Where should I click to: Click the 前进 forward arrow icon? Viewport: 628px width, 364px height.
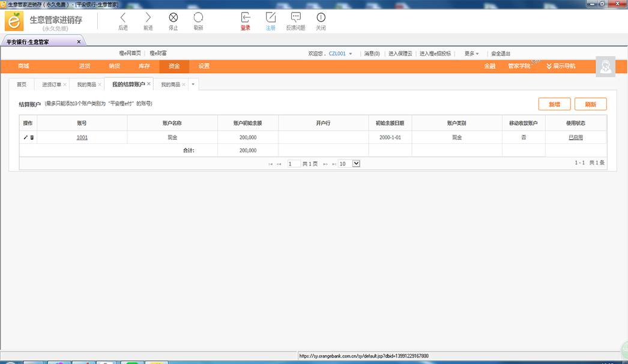[148, 18]
